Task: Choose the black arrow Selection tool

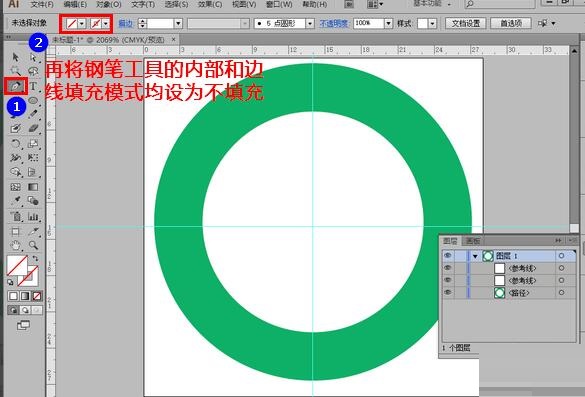Action: point(15,57)
